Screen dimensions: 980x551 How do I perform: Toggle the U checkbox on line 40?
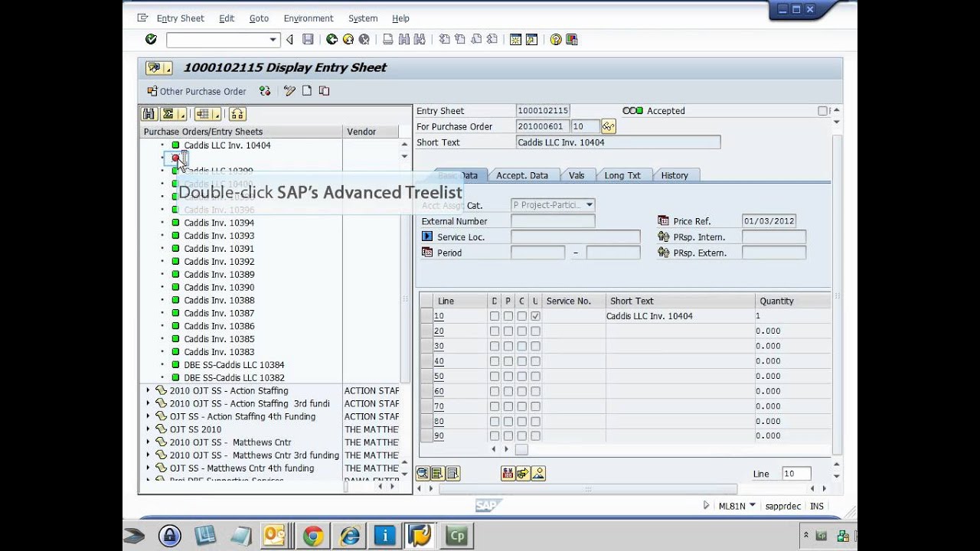tap(535, 361)
